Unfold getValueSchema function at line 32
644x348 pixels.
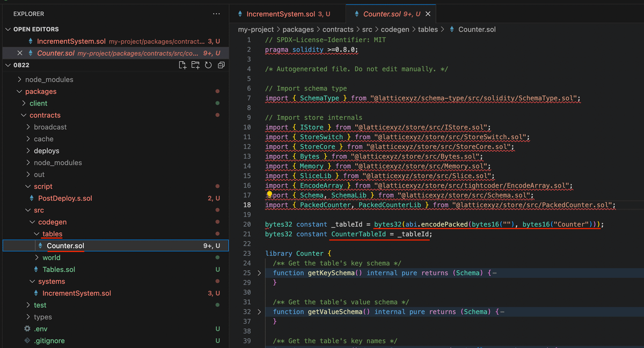pos(259,312)
